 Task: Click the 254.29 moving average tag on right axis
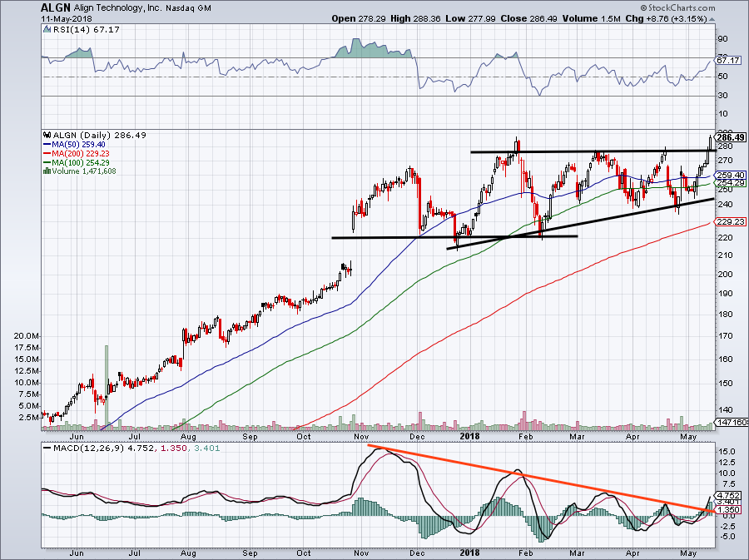pyautogui.click(x=731, y=183)
